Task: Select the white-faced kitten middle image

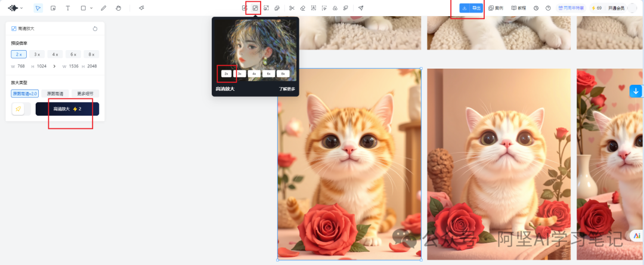Action: pos(499,164)
